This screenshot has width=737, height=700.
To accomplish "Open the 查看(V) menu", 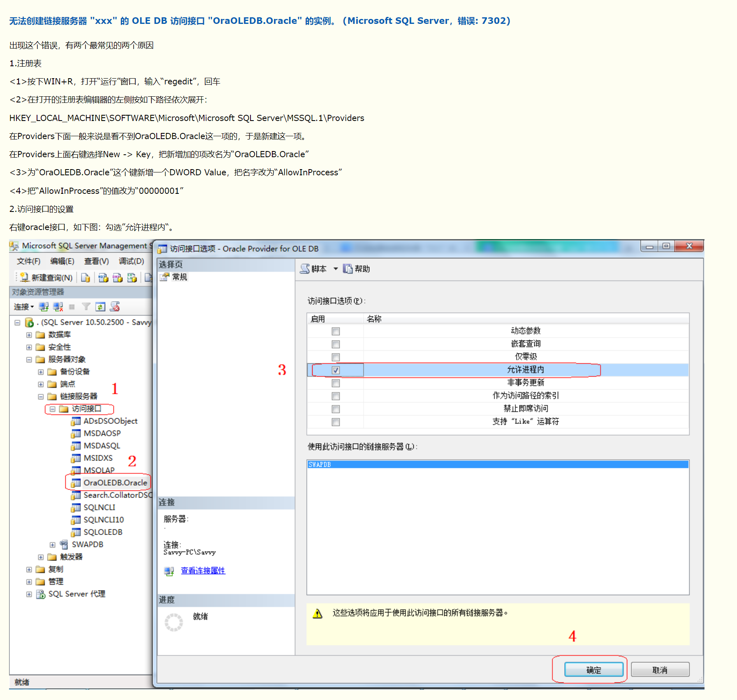I will [x=96, y=261].
